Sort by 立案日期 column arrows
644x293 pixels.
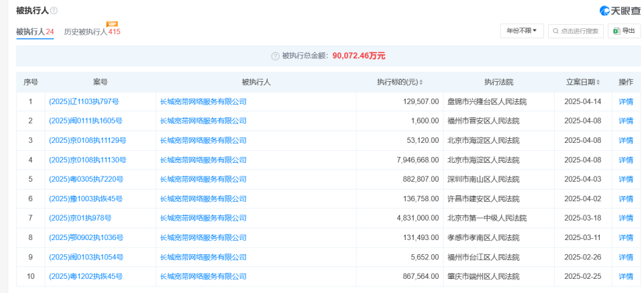click(598, 82)
